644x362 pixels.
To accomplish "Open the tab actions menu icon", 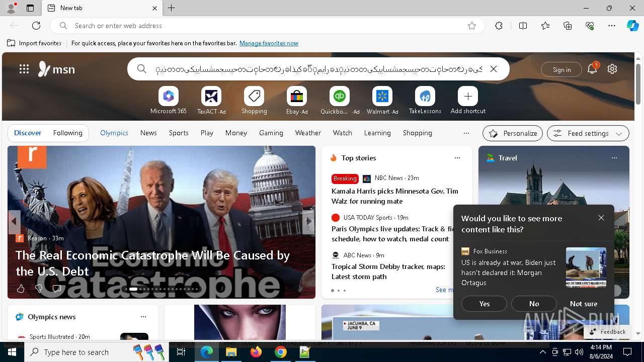I will (30, 8).
